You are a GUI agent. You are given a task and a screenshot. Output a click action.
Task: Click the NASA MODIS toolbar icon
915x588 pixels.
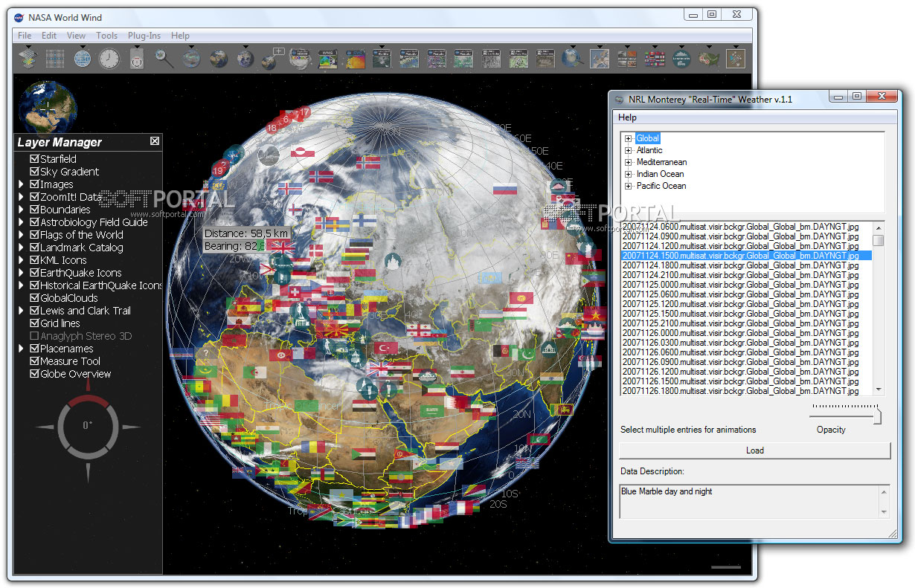click(299, 58)
